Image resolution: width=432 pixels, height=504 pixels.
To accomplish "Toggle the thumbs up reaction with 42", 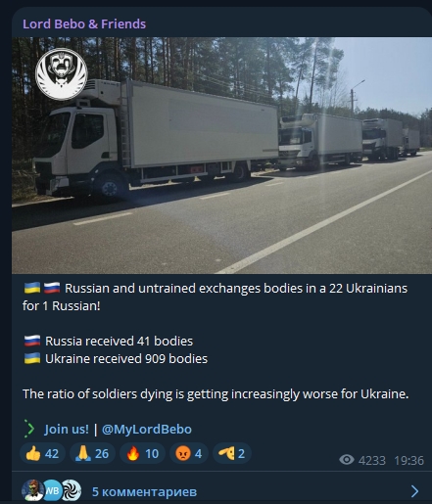I will coord(43,453).
